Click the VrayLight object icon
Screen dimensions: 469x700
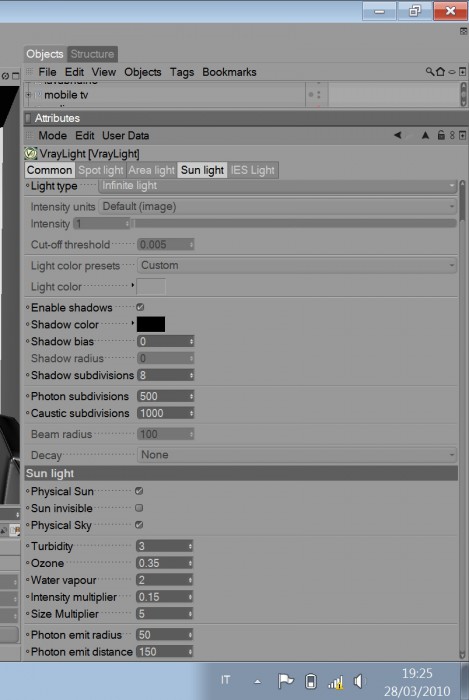31,154
